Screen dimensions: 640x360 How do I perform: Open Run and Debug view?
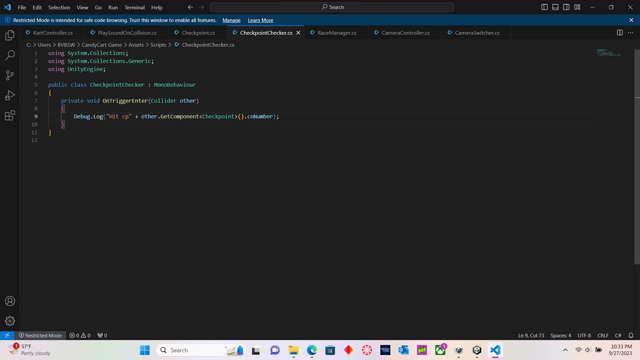click(10, 95)
